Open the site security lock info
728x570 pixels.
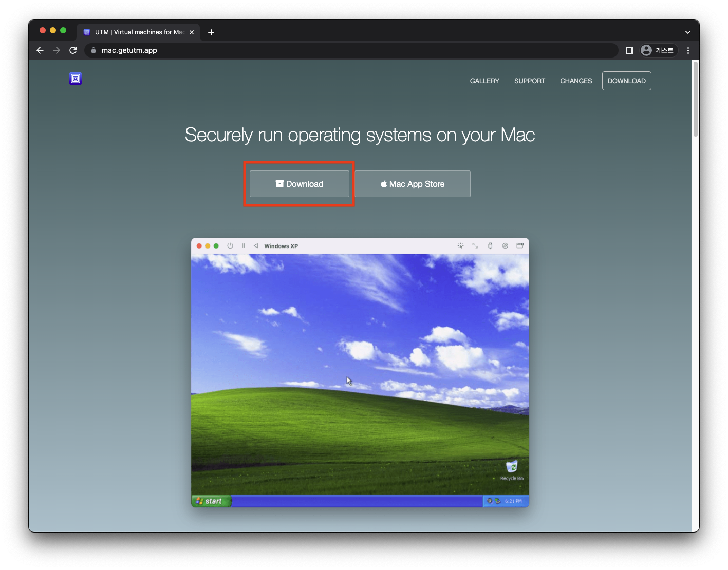coord(94,50)
